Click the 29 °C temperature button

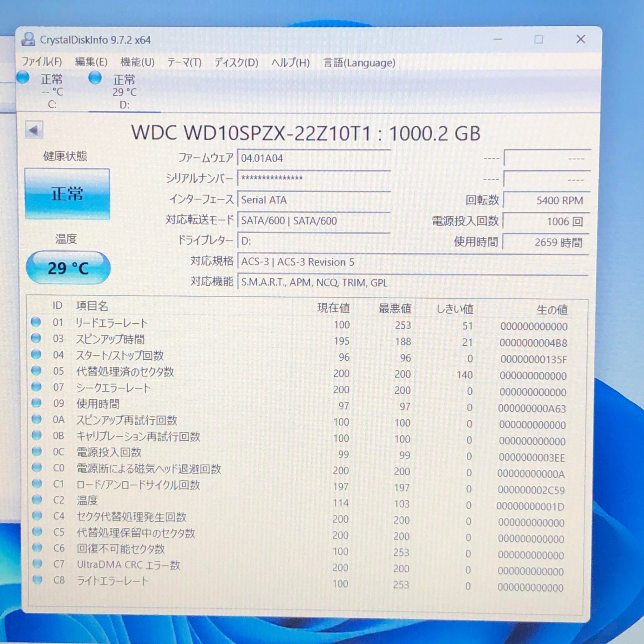[x=68, y=268]
